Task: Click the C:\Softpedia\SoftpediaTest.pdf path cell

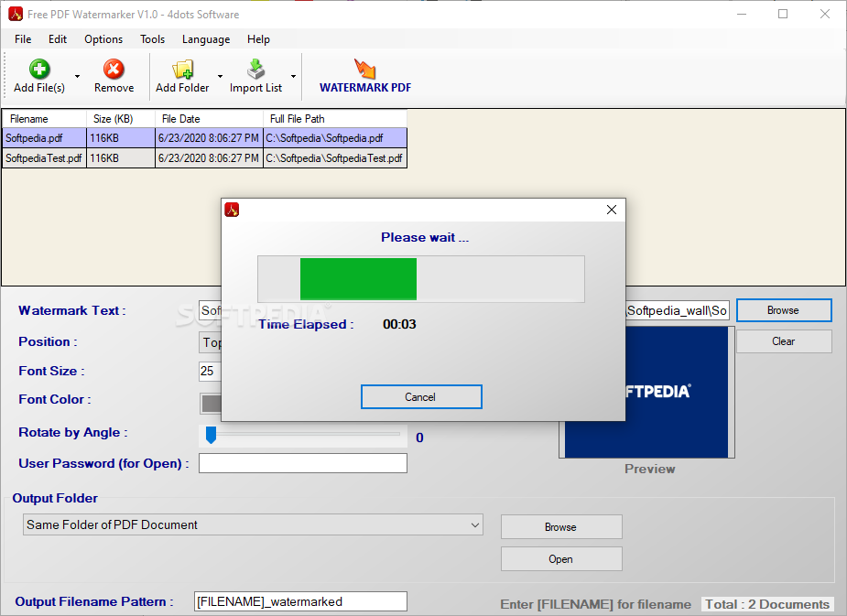Action: pos(335,158)
